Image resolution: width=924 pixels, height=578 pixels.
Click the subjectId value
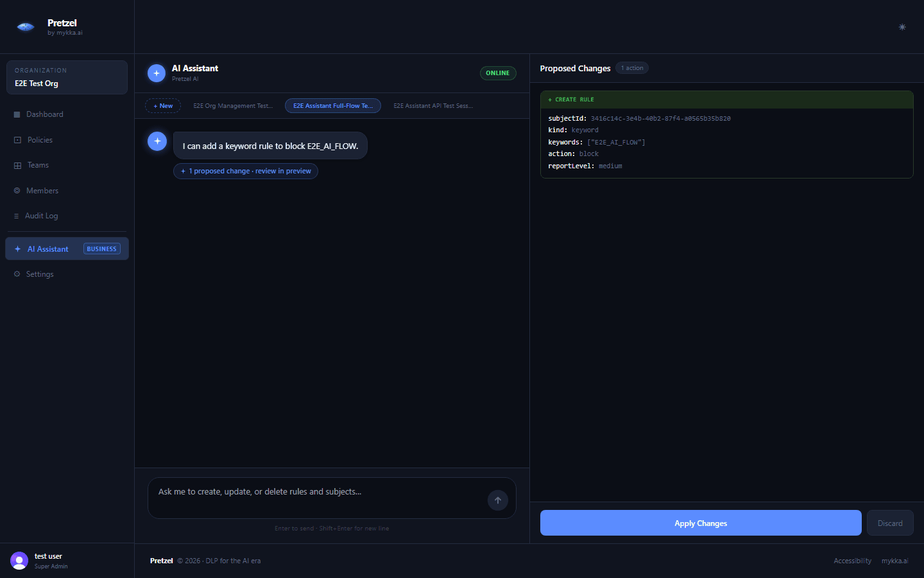660,119
